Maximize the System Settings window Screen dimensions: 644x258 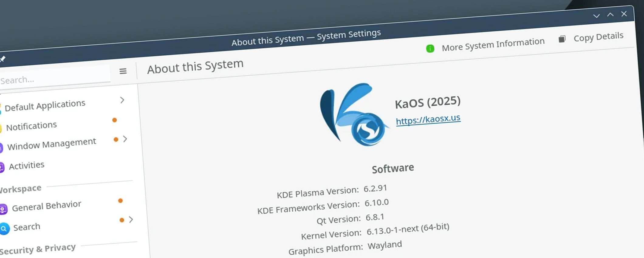tap(610, 15)
